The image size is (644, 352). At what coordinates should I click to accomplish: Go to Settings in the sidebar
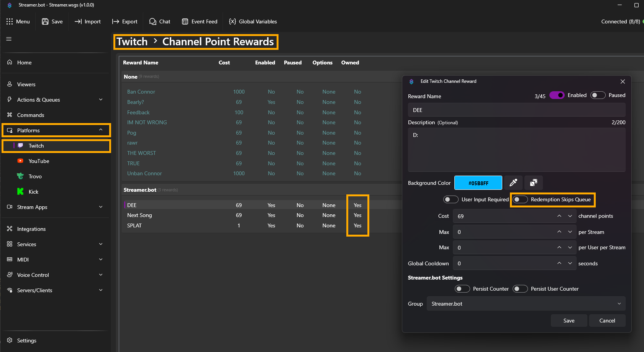point(27,340)
